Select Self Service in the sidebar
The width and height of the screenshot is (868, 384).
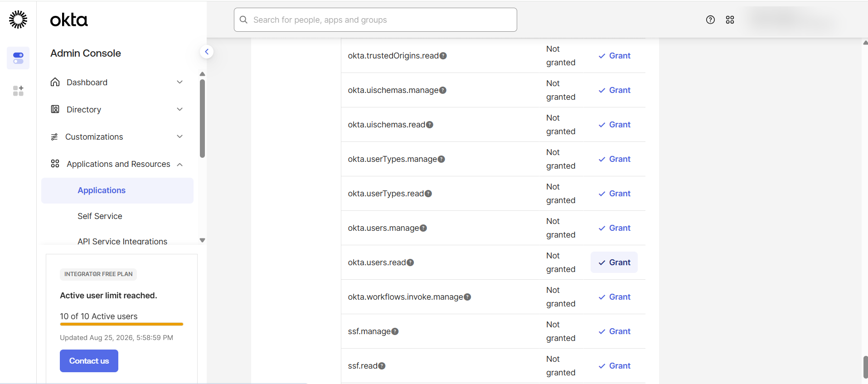[100, 216]
